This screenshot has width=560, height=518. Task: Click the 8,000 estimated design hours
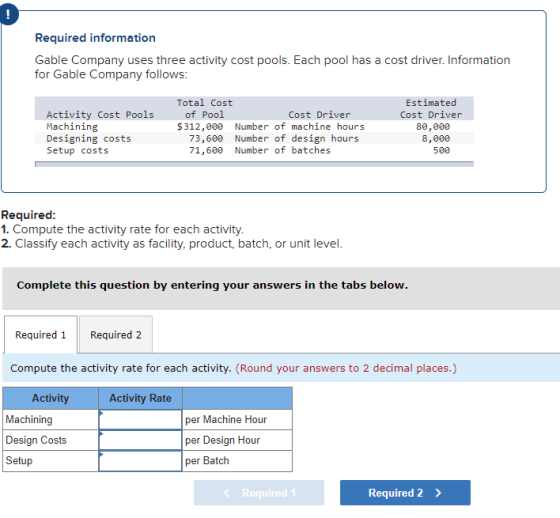[436, 138]
